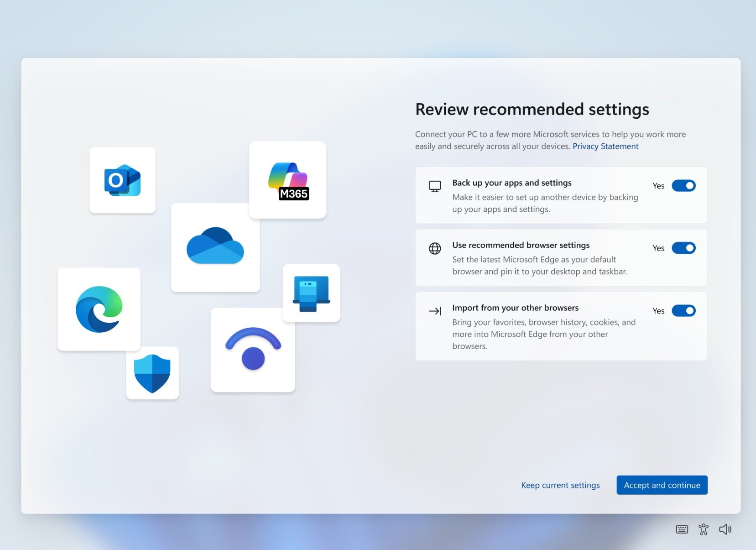This screenshot has height=550, width=756.
Task: Disable Back up your apps and settings
Action: [683, 185]
